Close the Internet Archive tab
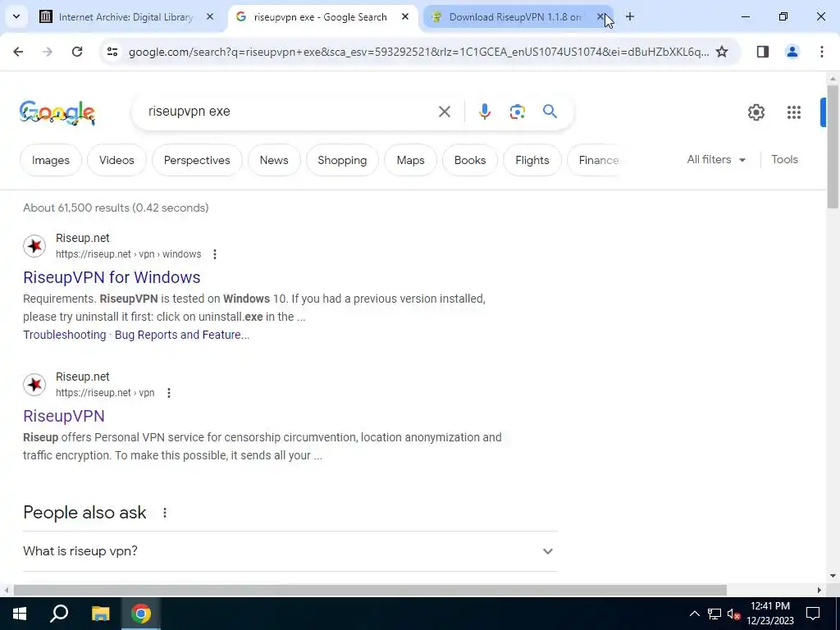840x630 pixels. point(210,17)
